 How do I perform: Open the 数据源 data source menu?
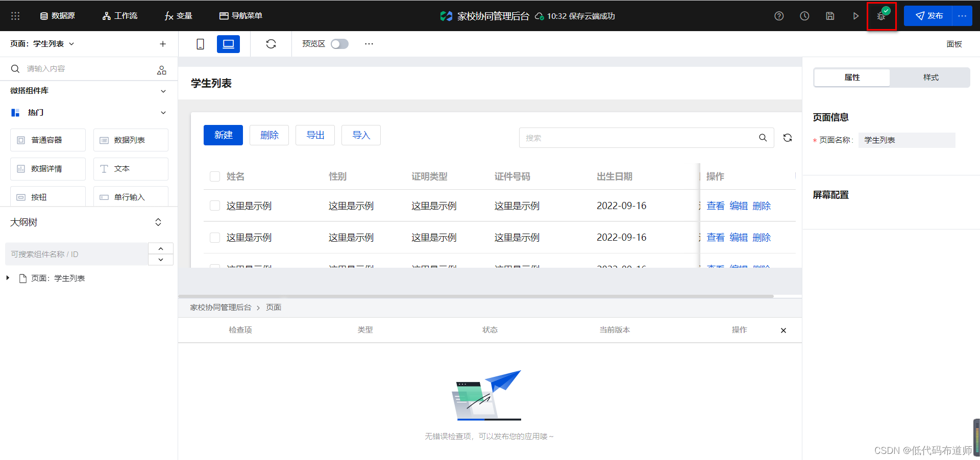(x=58, y=16)
